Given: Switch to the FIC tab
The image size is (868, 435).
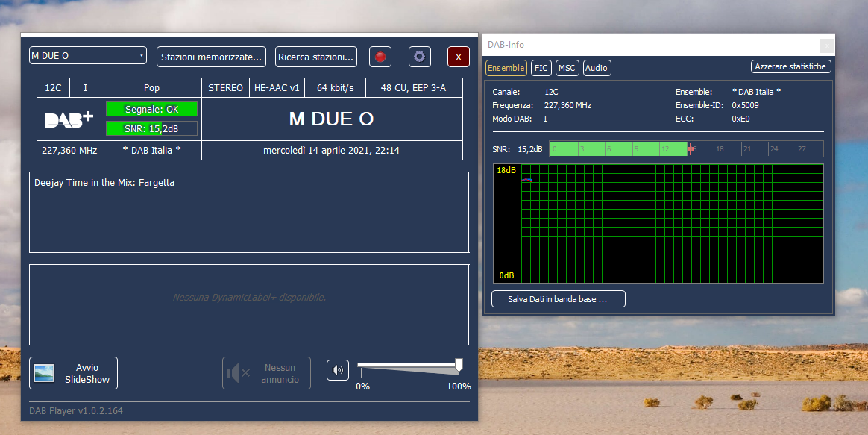Looking at the screenshot, I should click(x=541, y=68).
